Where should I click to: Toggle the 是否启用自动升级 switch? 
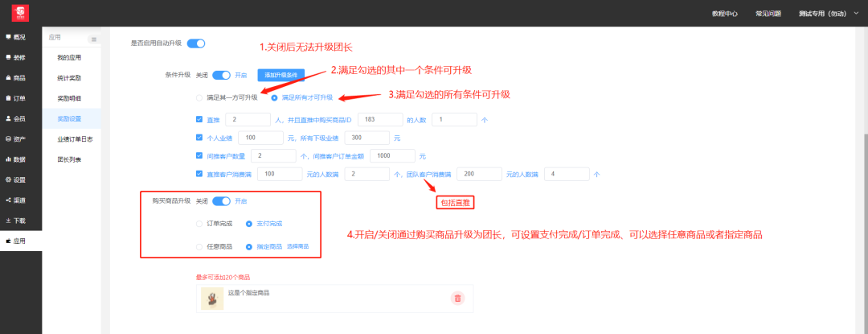coord(196,43)
